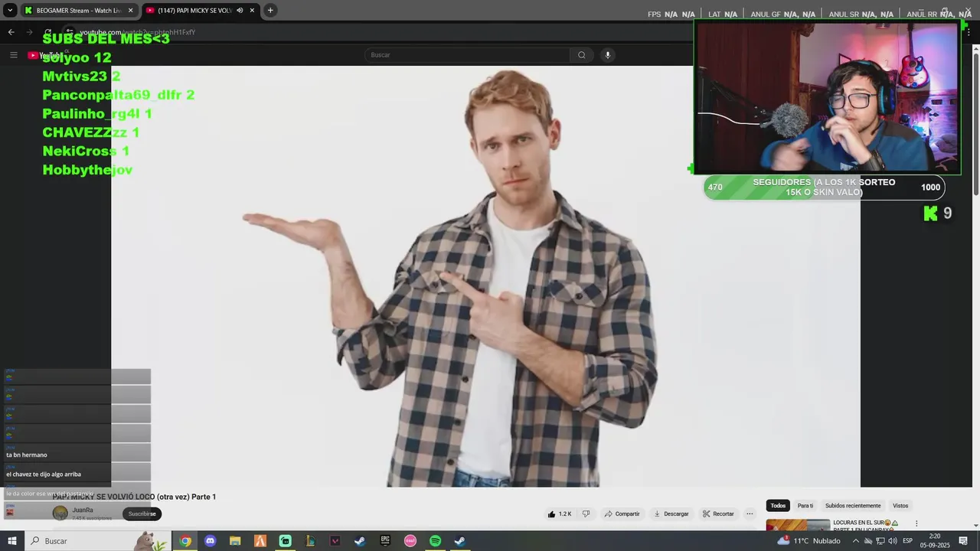
Task: Open the JuanRa channel name link
Action: point(83,510)
